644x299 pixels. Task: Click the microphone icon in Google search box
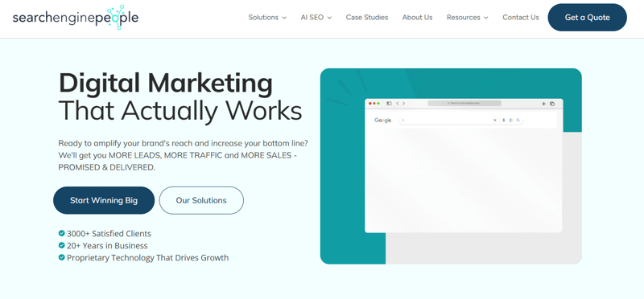504,121
